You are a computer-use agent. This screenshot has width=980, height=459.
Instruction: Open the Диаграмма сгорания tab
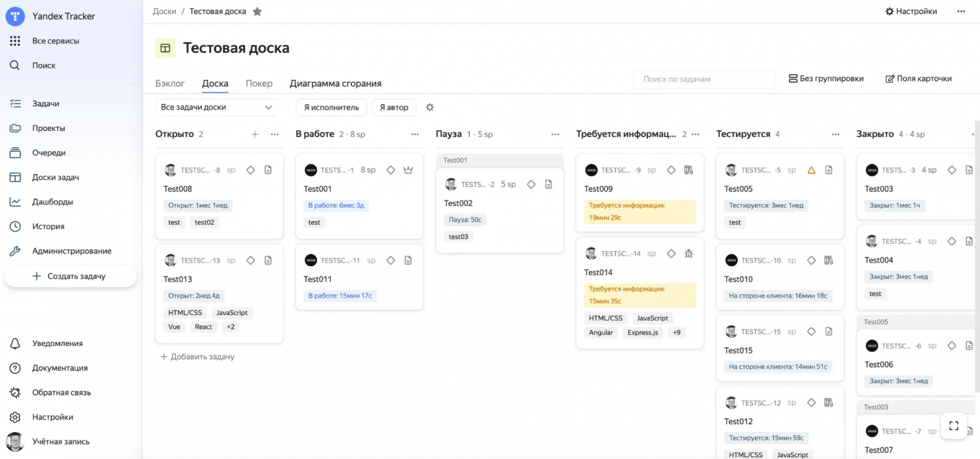[335, 84]
